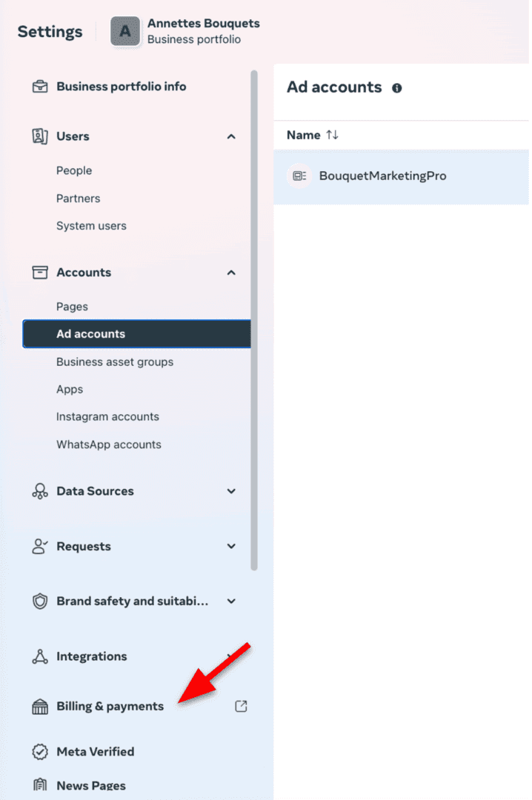The width and height of the screenshot is (532, 800).
Task: Open News Pages settings
Action: coord(90,785)
